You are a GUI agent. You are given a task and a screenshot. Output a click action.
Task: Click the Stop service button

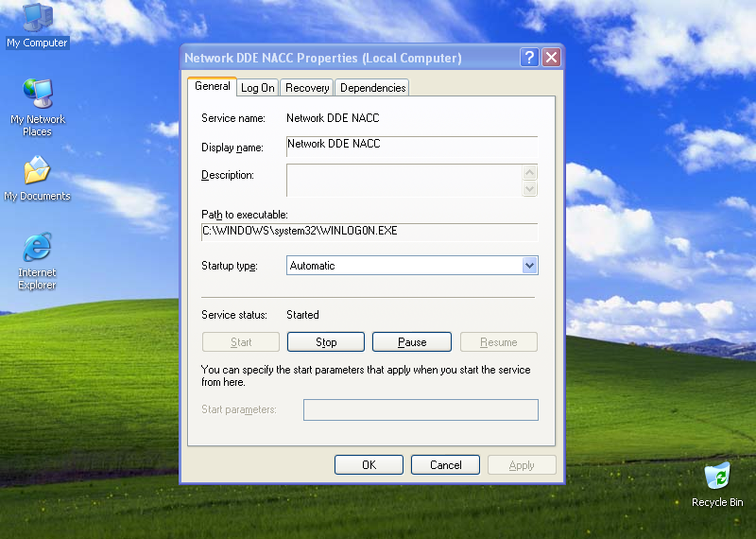pyautogui.click(x=326, y=342)
